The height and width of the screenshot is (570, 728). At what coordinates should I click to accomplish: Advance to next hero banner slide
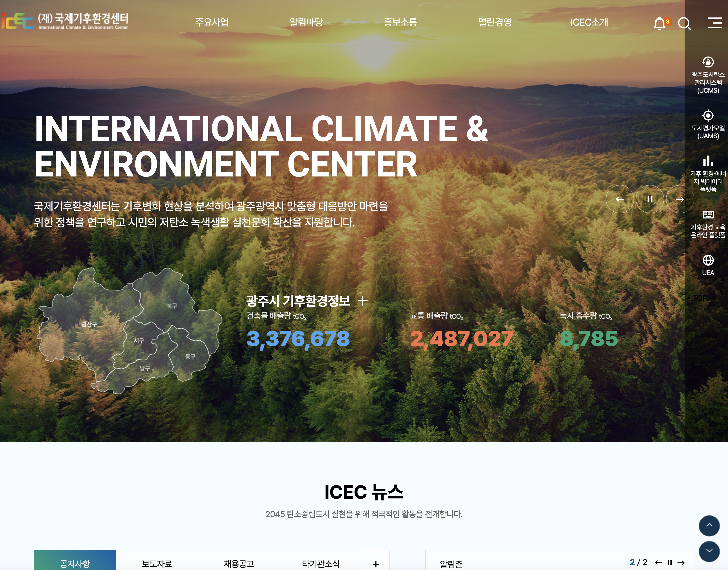click(x=680, y=199)
